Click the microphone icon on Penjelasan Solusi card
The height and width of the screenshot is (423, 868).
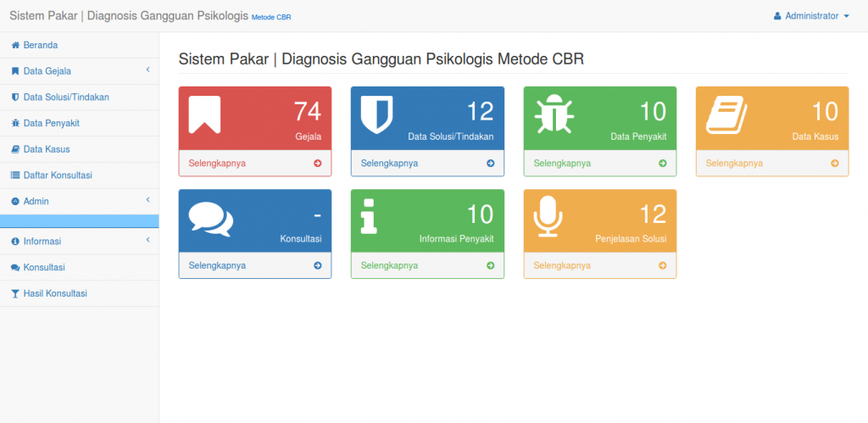point(548,218)
